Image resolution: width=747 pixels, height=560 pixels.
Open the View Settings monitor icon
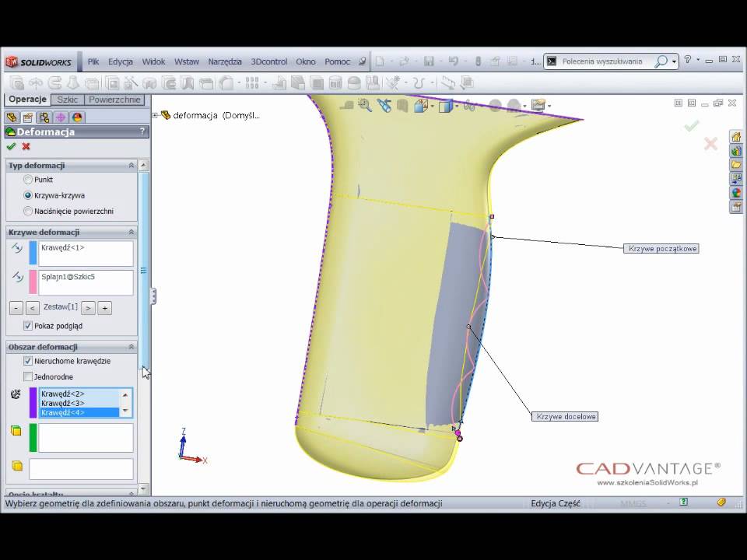pos(538,105)
